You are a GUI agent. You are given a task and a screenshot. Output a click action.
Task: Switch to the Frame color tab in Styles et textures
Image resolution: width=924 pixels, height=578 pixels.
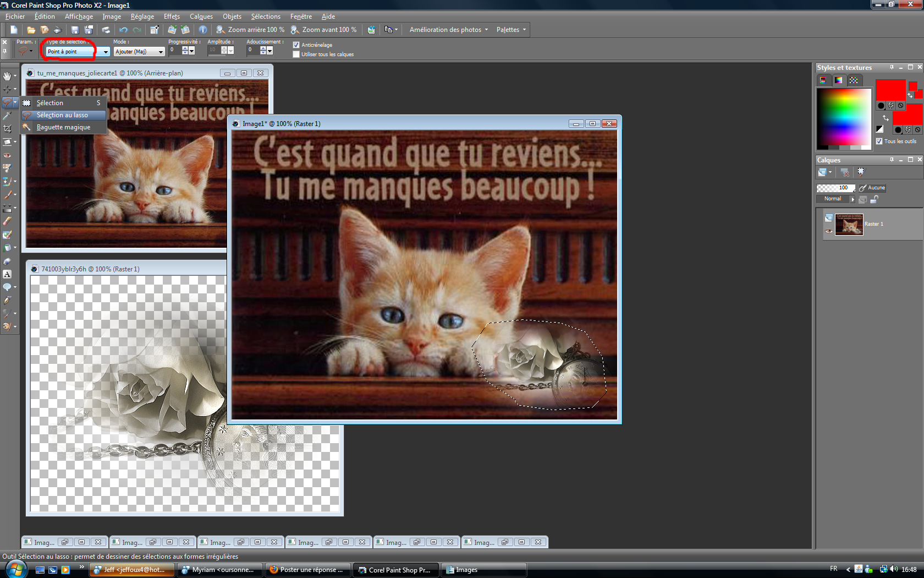point(823,80)
